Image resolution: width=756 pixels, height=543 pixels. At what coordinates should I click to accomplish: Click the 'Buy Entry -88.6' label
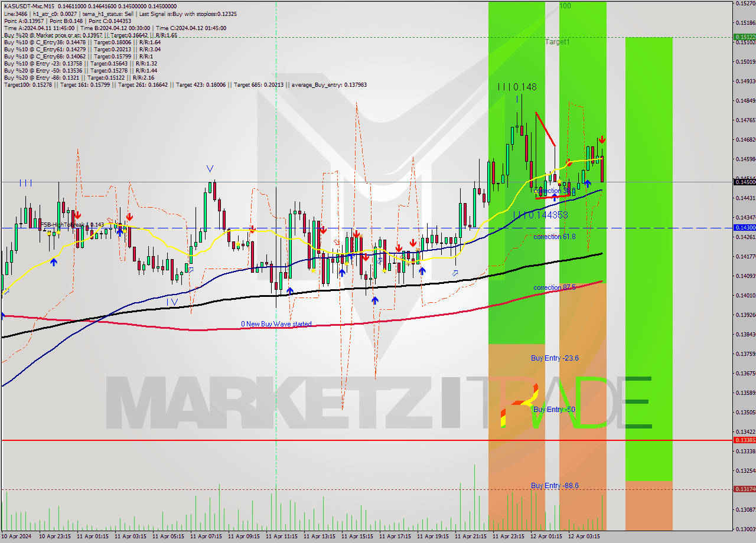555,486
